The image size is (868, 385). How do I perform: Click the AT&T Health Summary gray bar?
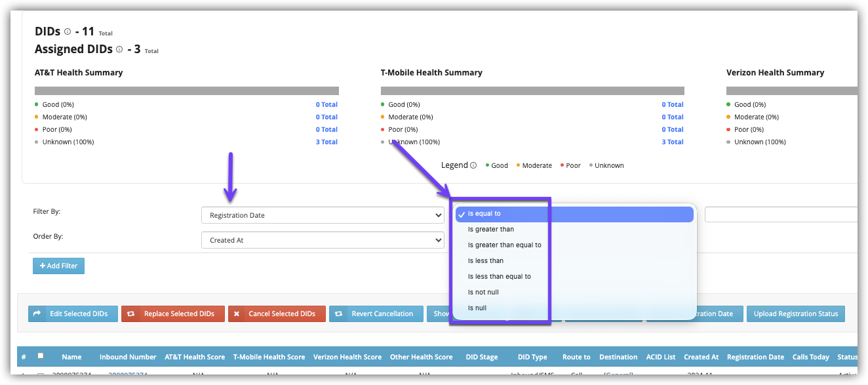(186, 91)
